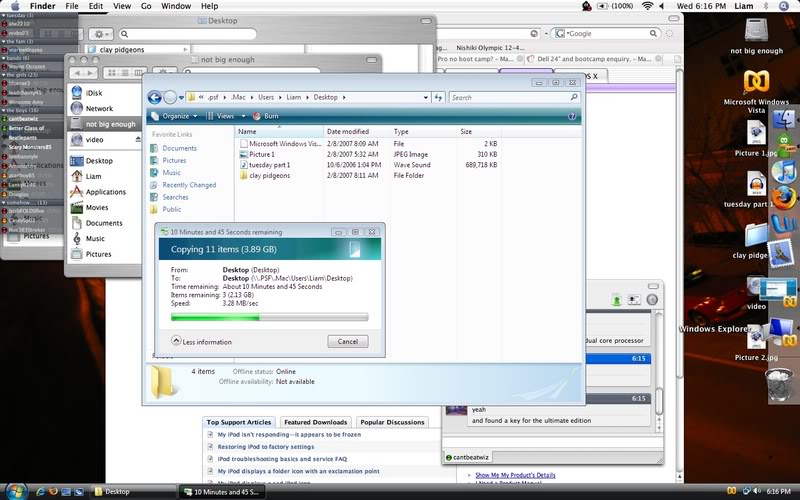Open Music in the Finder sidebar

pyautogui.click(x=95, y=238)
